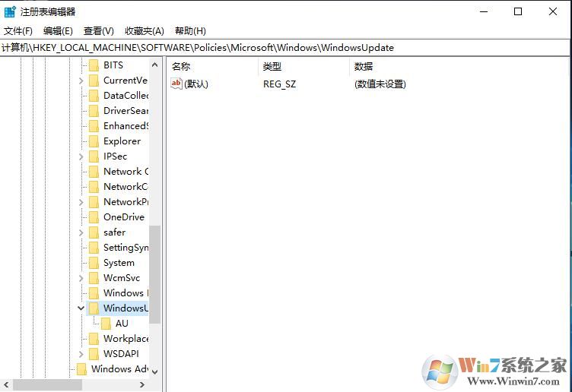Click the Workplace folder icon
Image resolution: width=572 pixels, height=392 pixels.
tap(94, 339)
